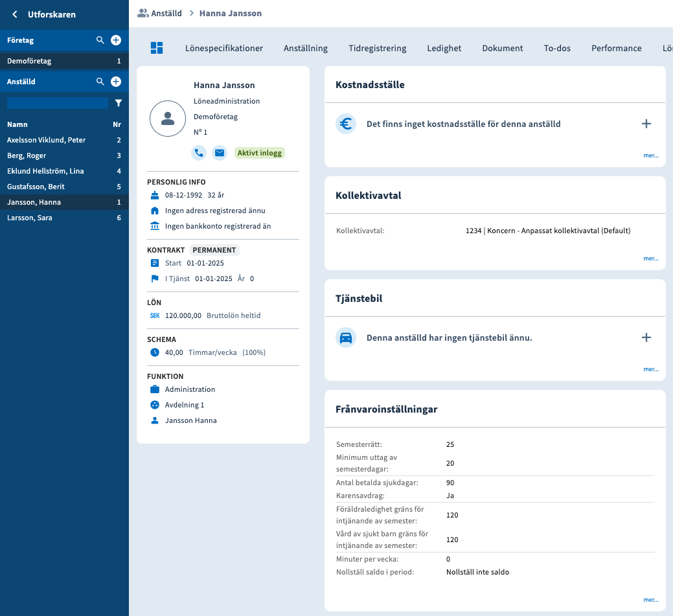Screen dimensions: 673x616
Task: Click the back arrow next to Utforskaren
Action: coord(15,14)
